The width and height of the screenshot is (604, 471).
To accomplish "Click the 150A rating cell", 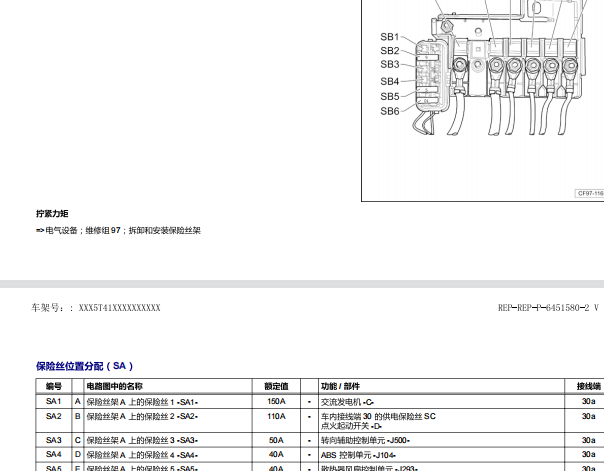I will (x=276, y=401).
